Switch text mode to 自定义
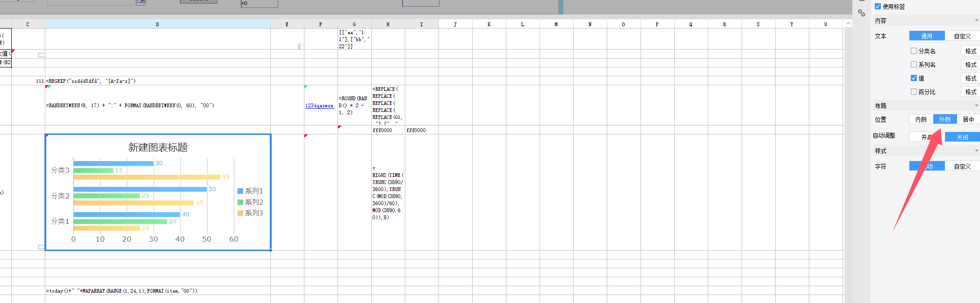The height and width of the screenshot is (303, 980). (962, 36)
